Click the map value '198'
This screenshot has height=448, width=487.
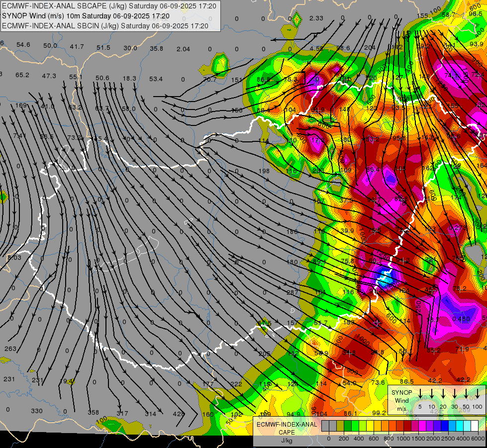[264, 171]
